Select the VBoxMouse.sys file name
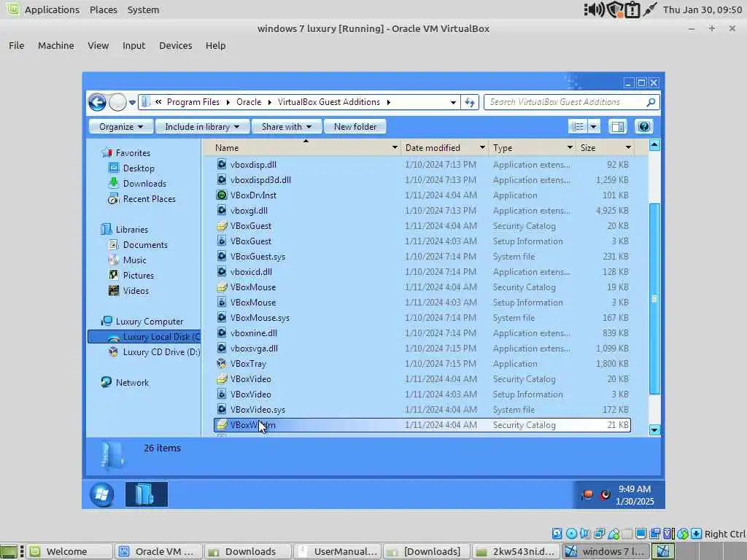This screenshot has width=747, height=560. pos(260,318)
